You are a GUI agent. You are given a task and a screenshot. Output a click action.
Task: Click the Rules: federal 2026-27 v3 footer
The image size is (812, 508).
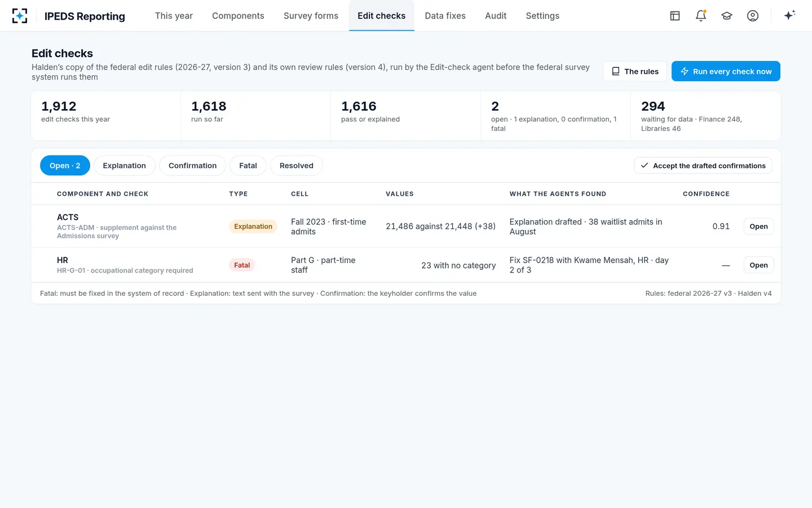click(708, 294)
